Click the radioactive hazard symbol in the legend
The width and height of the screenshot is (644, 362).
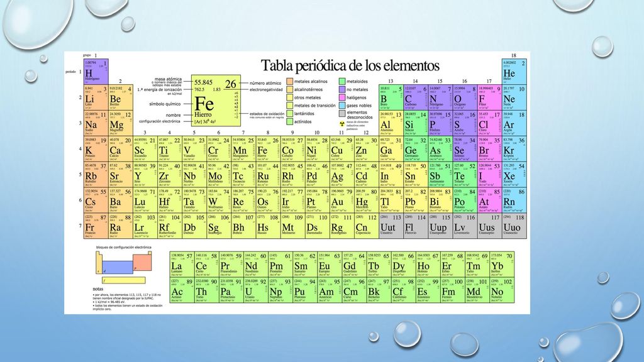[x=342, y=123]
